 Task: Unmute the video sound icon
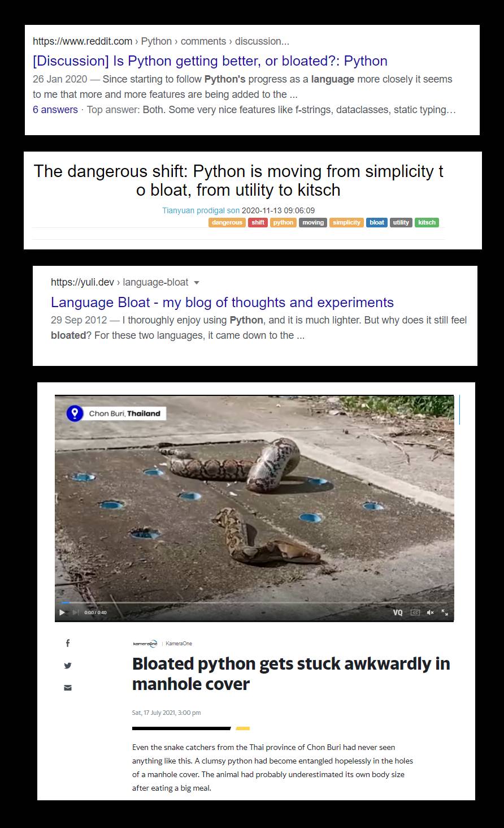pyautogui.click(x=431, y=613)
